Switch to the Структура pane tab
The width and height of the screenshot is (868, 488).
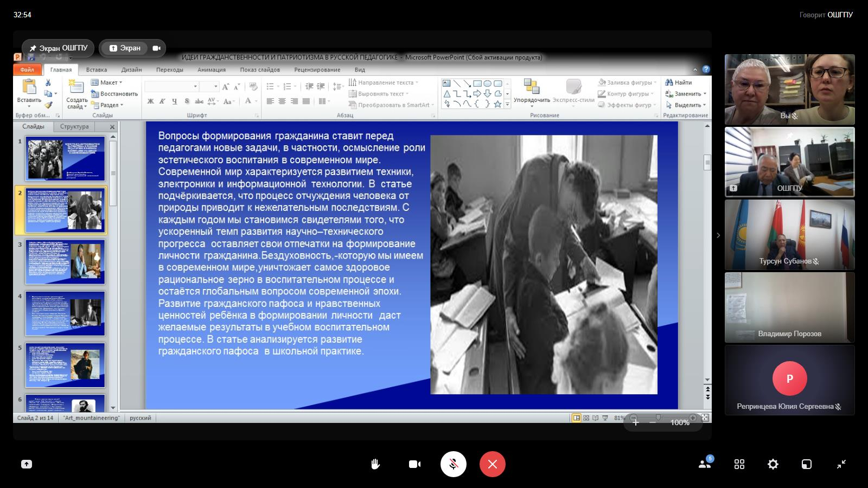tap(74, 126)
